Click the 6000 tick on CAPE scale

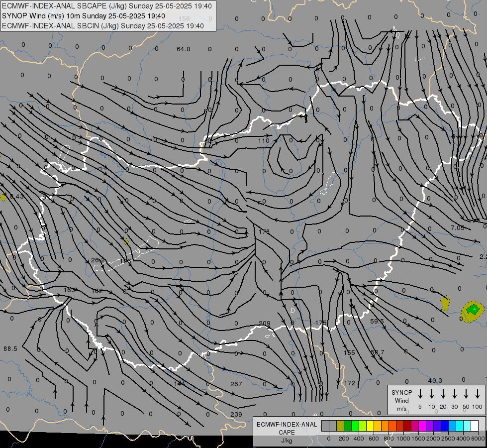[478, 439]
